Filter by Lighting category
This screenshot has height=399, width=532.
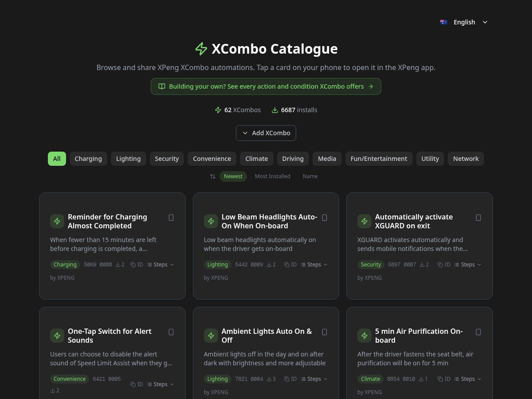pos(129,159)
